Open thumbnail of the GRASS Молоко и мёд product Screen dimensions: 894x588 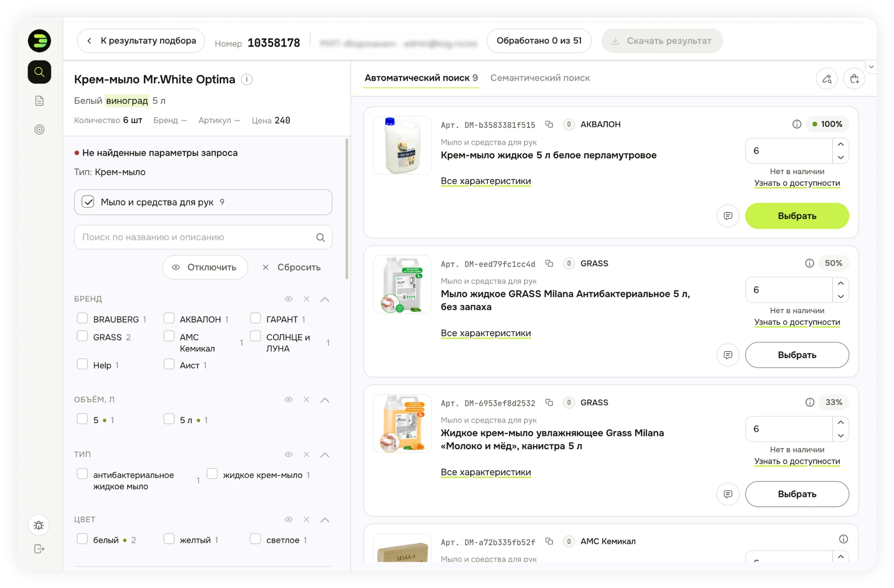click(402, 424)
